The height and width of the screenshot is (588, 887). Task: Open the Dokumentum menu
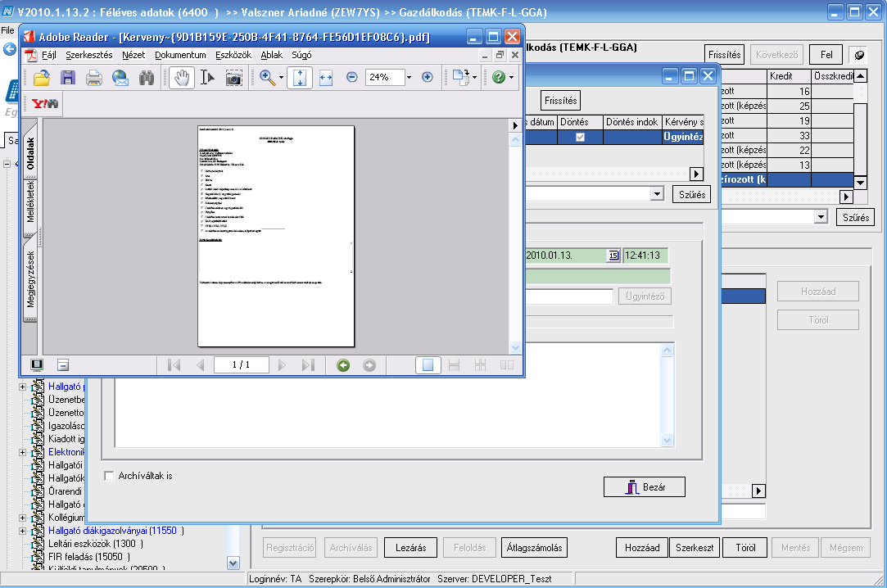click(180, 55)
